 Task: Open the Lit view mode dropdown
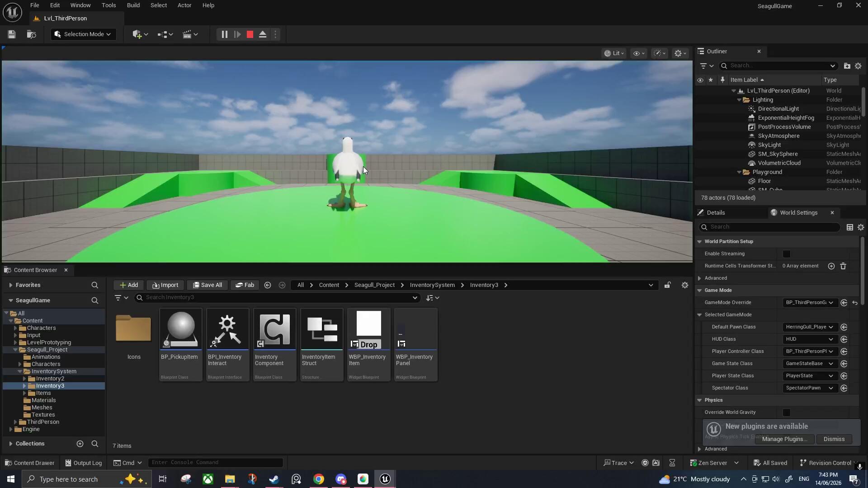614,53
